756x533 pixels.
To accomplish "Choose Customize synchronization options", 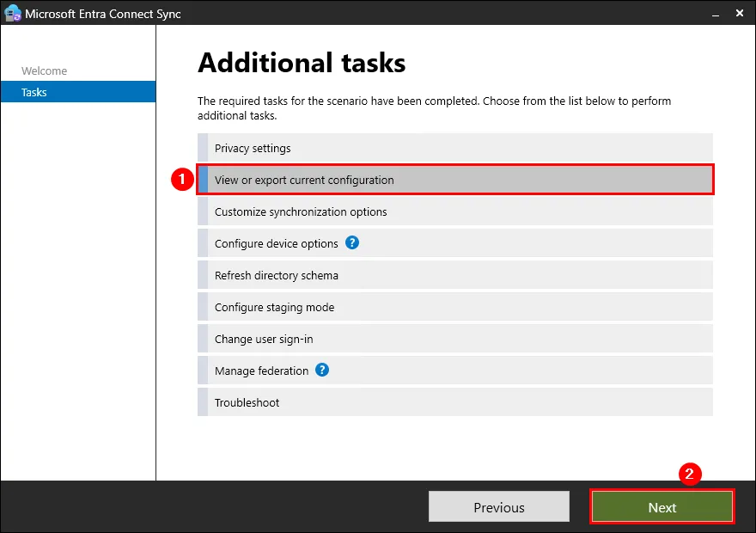I will pyautogui.click(x=455, y=211).
